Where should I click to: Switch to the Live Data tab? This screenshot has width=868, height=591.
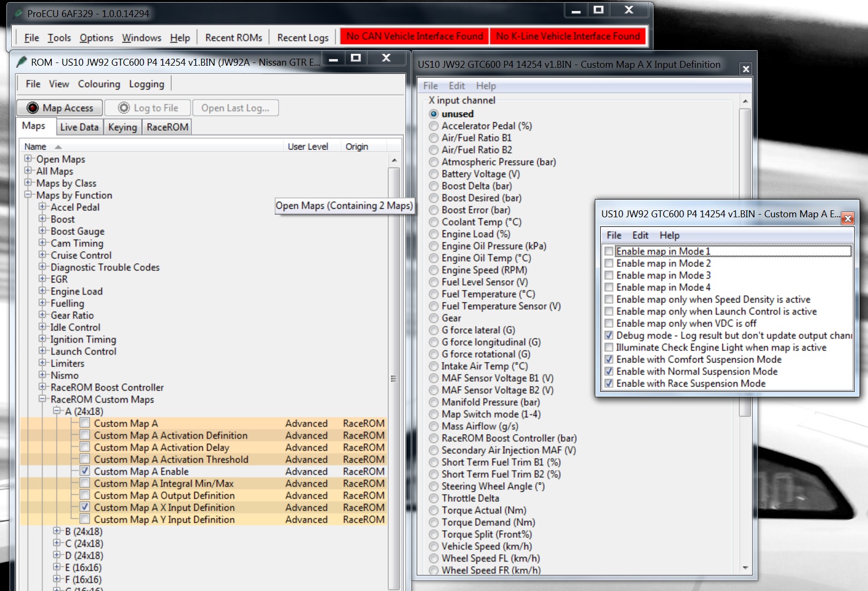click(x=79, y=127)
